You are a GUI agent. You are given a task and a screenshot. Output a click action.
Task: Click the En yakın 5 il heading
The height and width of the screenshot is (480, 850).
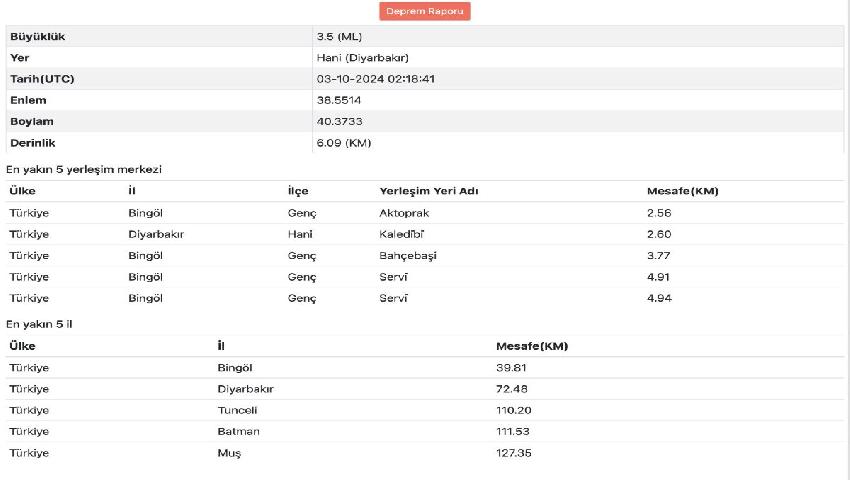40,324
